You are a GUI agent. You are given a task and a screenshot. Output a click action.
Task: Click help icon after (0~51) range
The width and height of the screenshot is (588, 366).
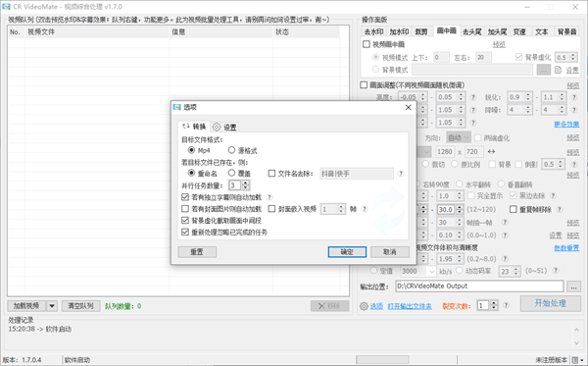click(556, 270)
